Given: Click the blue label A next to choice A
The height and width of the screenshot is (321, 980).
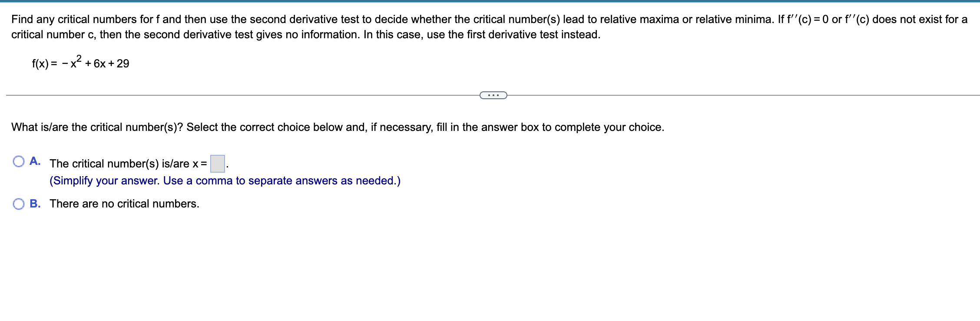Looking at the screenshot, I should [x=35, y=161].
